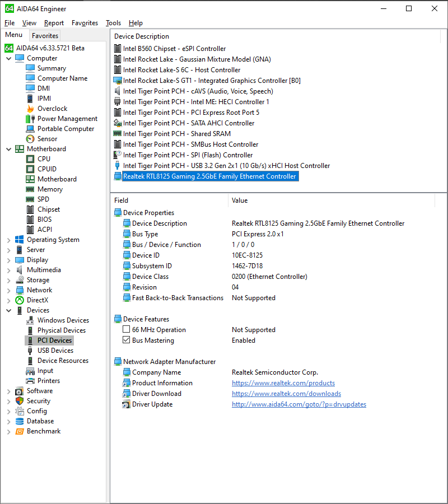Click the USB Devices plug icon
The width and height of the screenshot is (448, 504).
30,351
